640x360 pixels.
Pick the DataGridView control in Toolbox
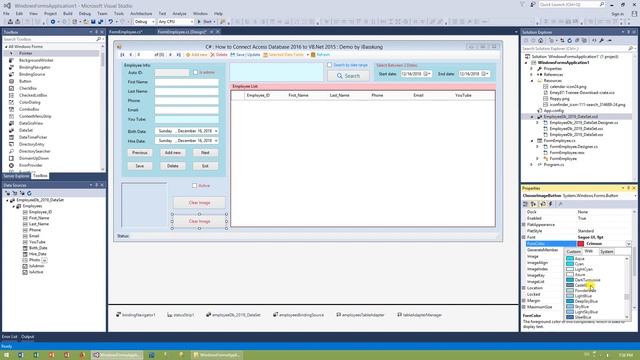pos(31,123)
